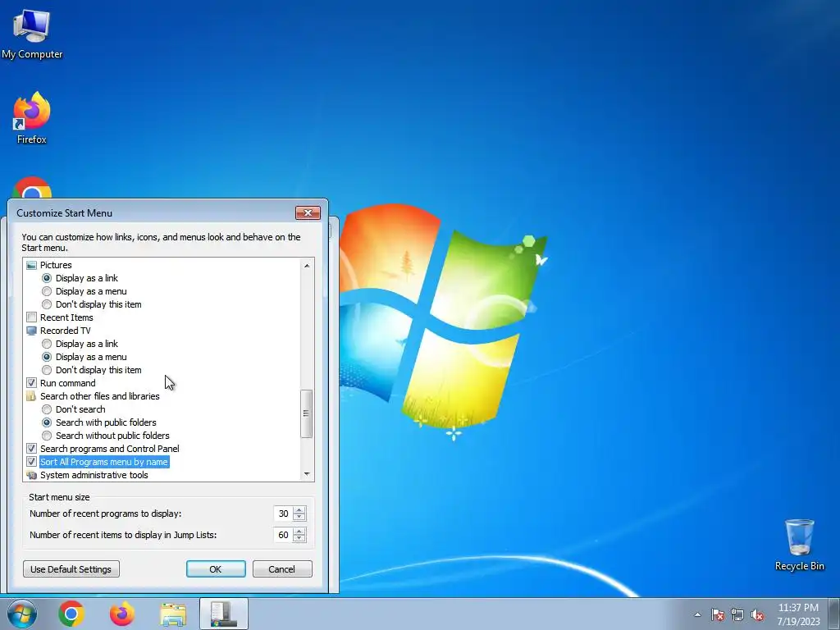Choose Search without public folders

pyautogui.click(x=47, y=436)
